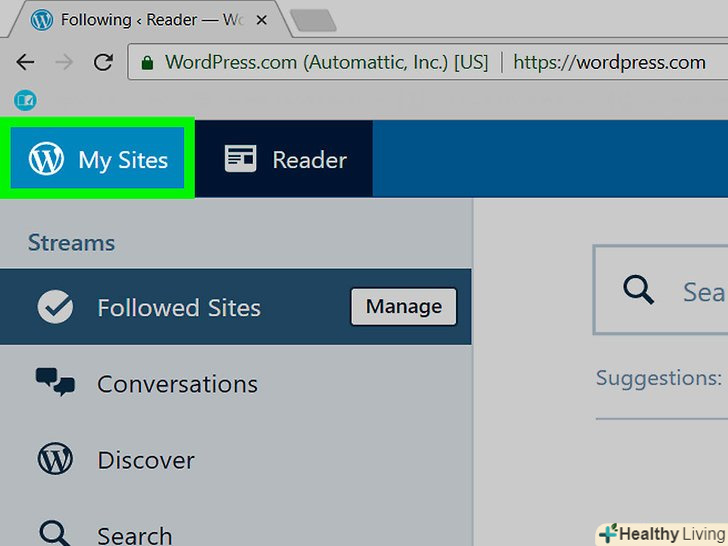This screenshot has width=728, height=546.
Task: Click the WordPress logo beside My Sites
Action: pos(46,159)
